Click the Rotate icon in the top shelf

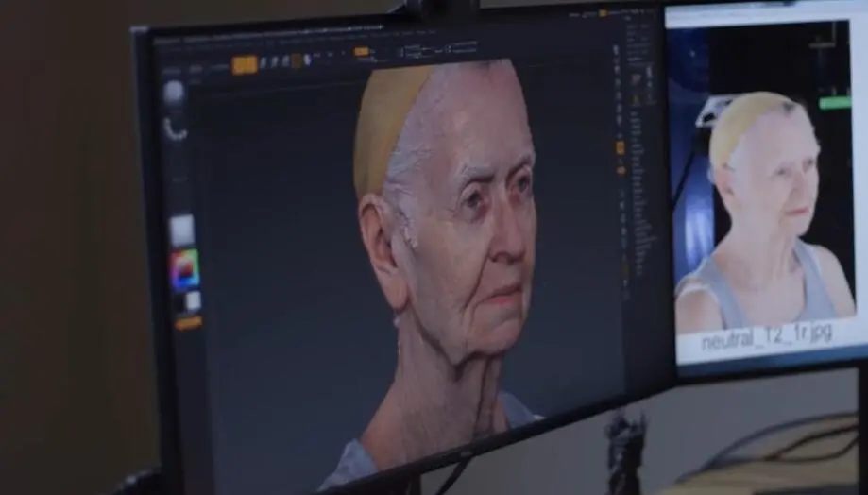click(x=285, y=61)
